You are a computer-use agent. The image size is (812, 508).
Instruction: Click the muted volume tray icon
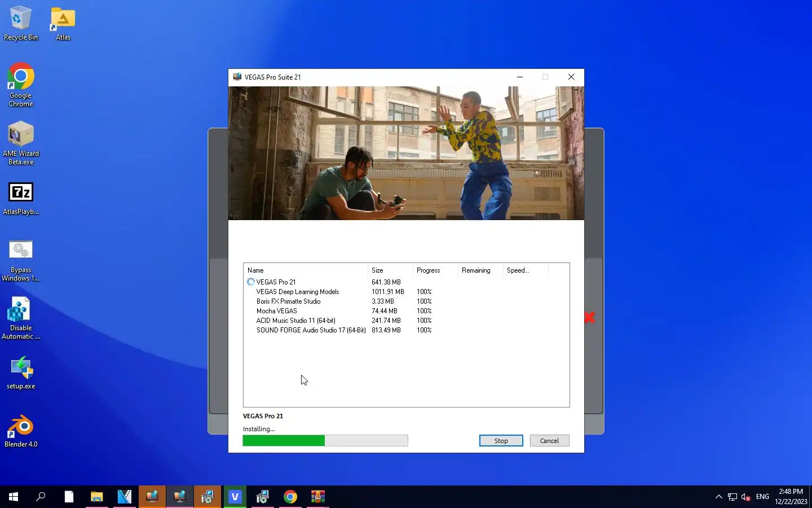745,497
